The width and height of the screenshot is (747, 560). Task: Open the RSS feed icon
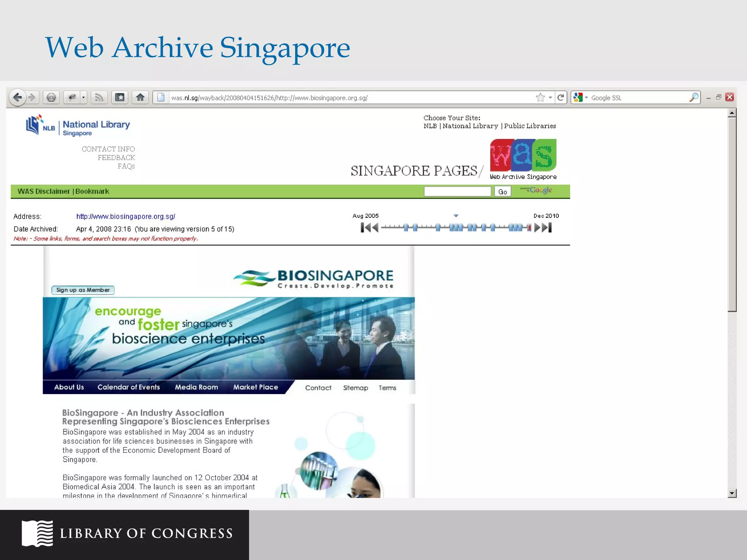pos(99,97)
